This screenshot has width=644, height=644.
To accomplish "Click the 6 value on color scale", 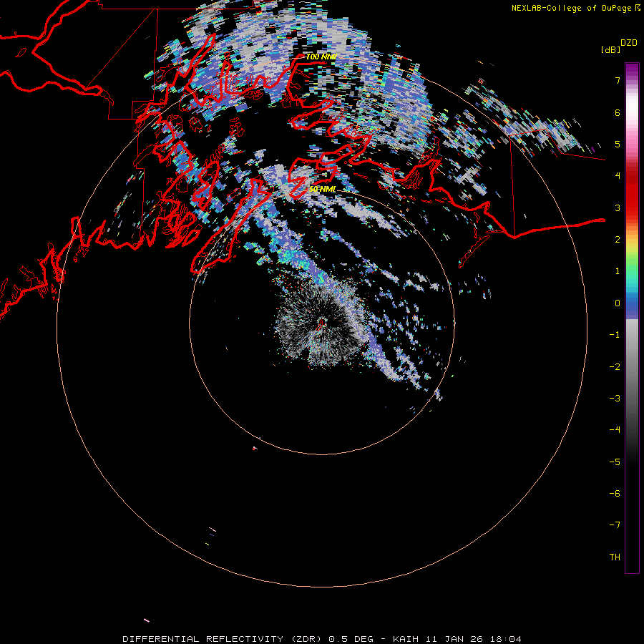I will 618,112.
